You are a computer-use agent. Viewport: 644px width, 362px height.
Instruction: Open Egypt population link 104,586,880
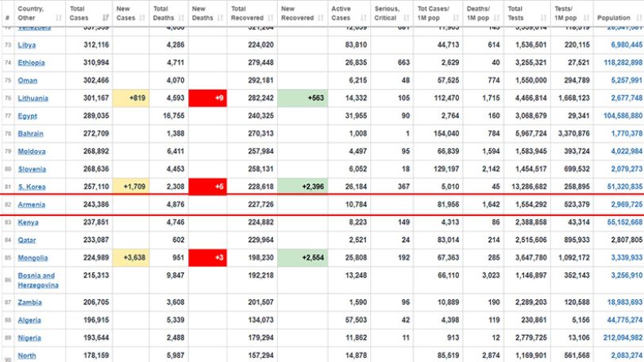(623, 116)
